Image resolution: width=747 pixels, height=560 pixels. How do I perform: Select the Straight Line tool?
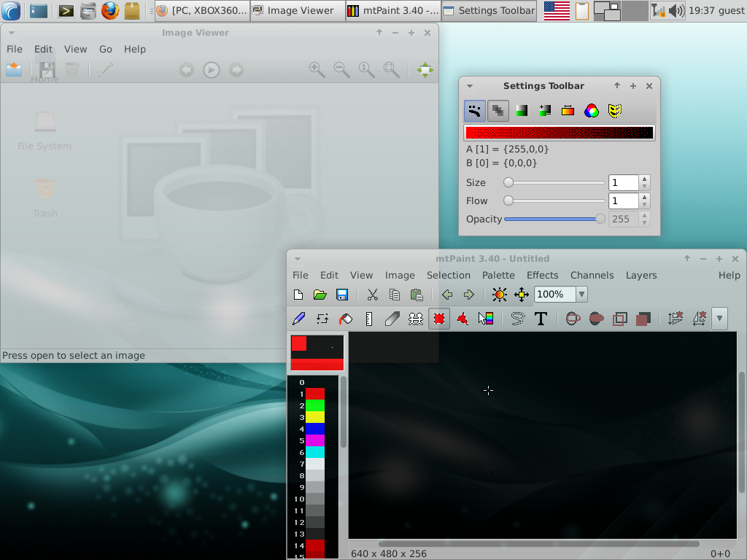[368, 319]
